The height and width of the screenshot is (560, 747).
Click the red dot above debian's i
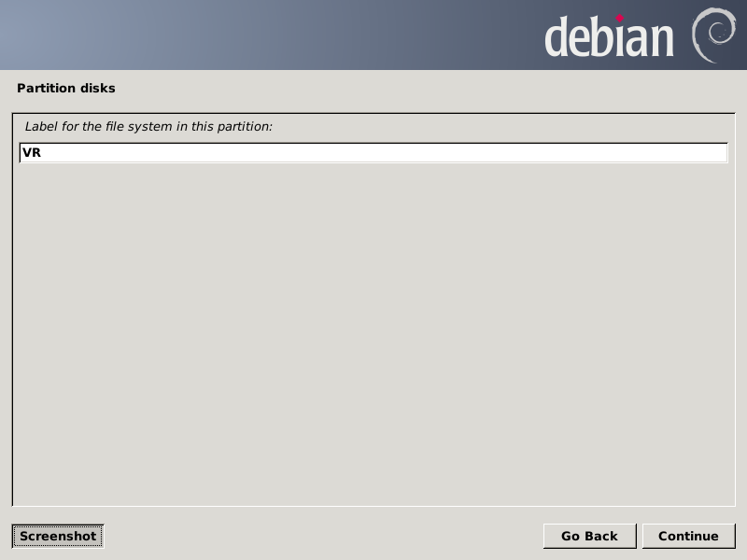tap(619, 19)
